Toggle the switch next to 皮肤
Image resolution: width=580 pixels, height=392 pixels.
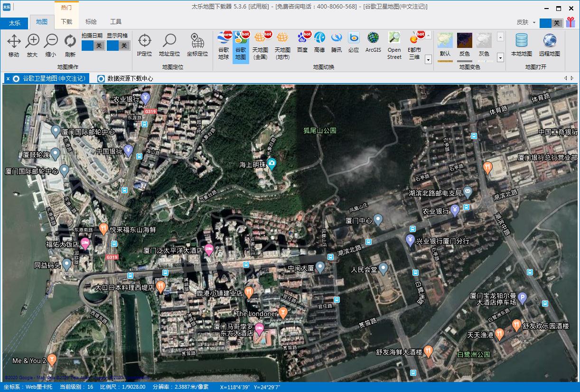click(551, 23)
